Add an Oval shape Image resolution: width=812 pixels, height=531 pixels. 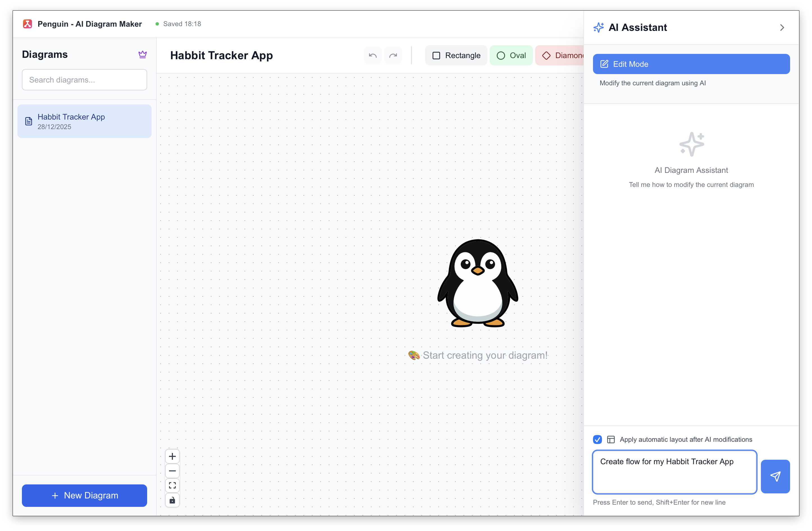point(511,56)
